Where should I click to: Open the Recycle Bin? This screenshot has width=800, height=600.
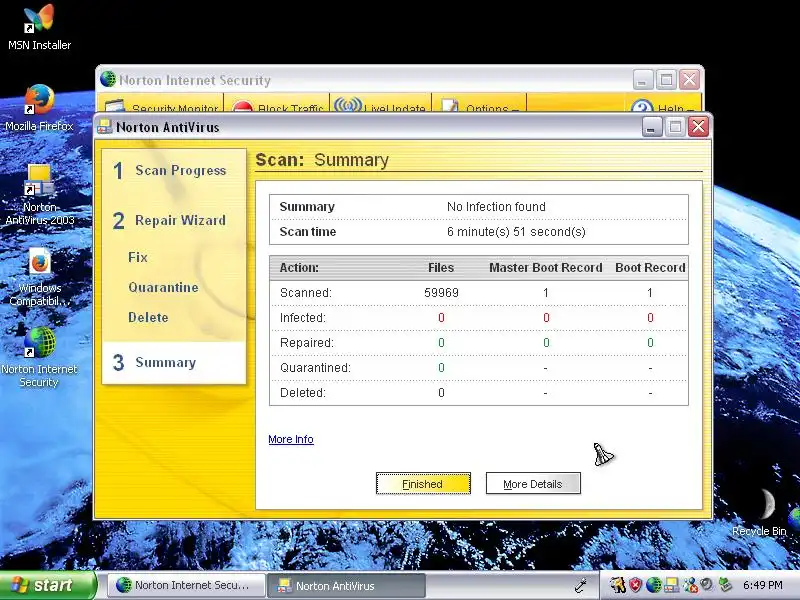pos(760,513)
